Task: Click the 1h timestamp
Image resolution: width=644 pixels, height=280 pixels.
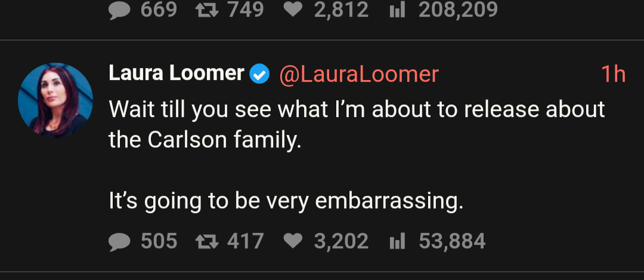Action: click(612, 74)
